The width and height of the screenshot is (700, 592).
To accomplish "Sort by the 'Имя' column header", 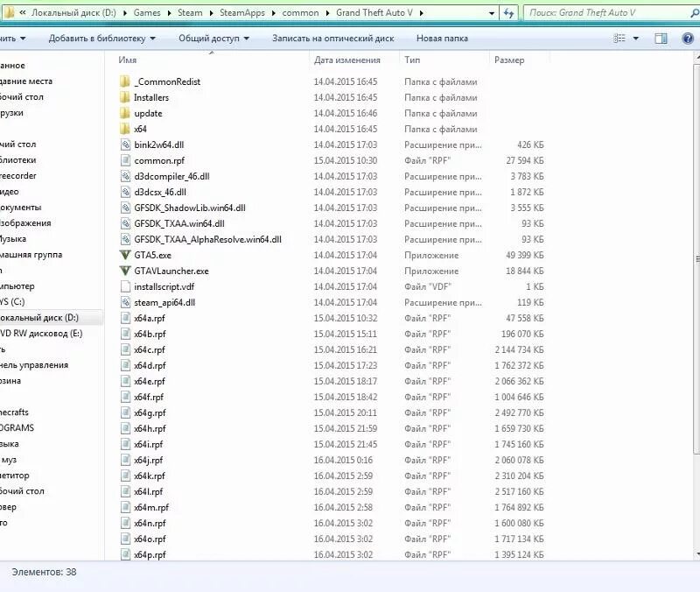I will pyautogui.click(x=128, y=60).
